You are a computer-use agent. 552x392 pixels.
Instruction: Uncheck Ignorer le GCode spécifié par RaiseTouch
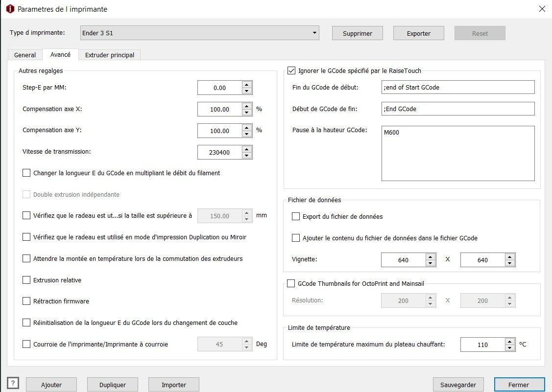coord(291,71)
